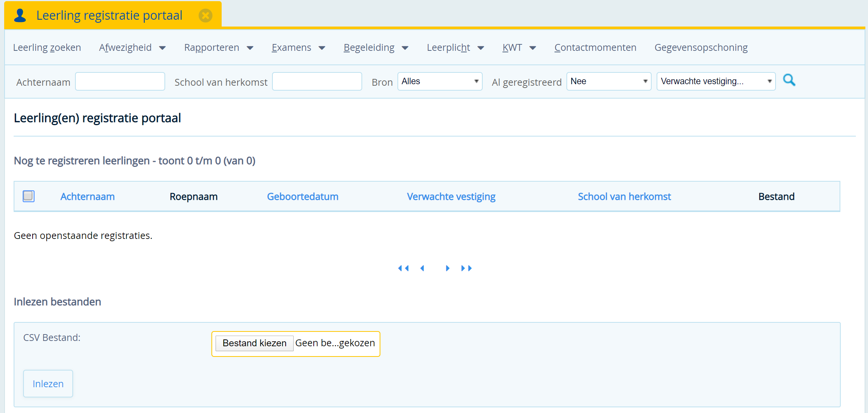Screen dimensions: 868x413
Task: Go to previous page arrow
Action: click(422, 268)
